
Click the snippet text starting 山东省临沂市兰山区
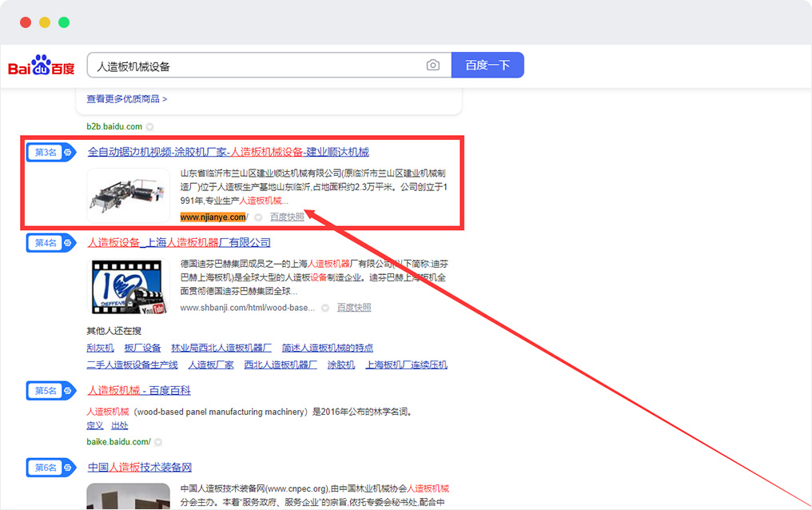pyautogui.click(x=314, y=187)
